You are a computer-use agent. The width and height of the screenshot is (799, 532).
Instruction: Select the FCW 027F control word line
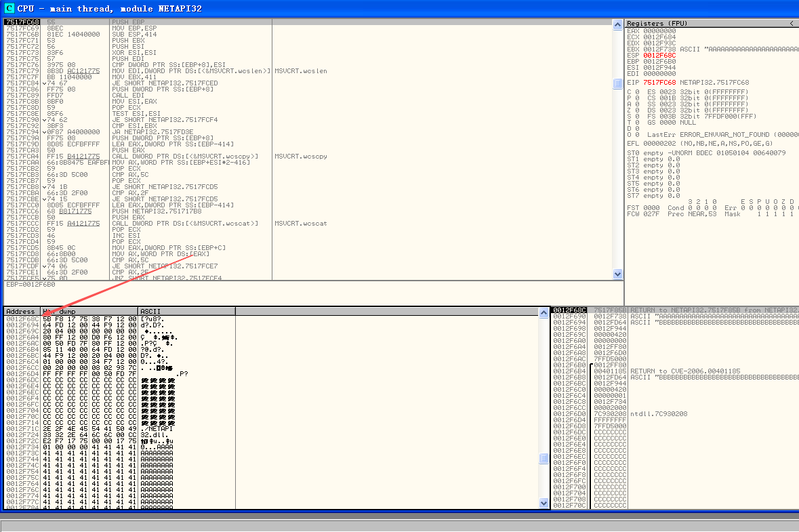pos(710,214)
